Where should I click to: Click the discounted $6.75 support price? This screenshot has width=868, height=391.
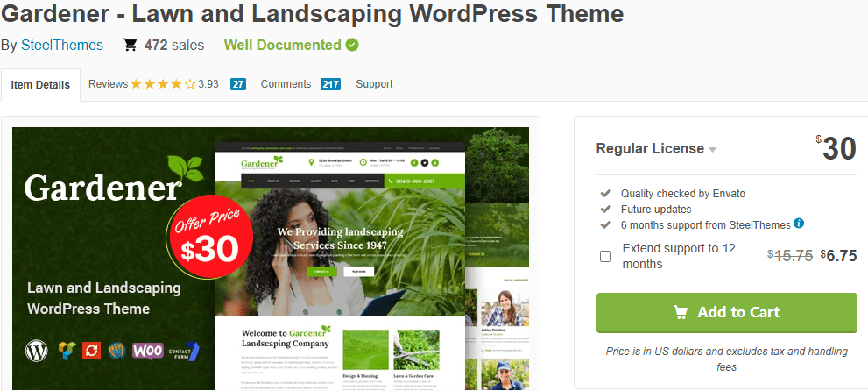[838, 255]
